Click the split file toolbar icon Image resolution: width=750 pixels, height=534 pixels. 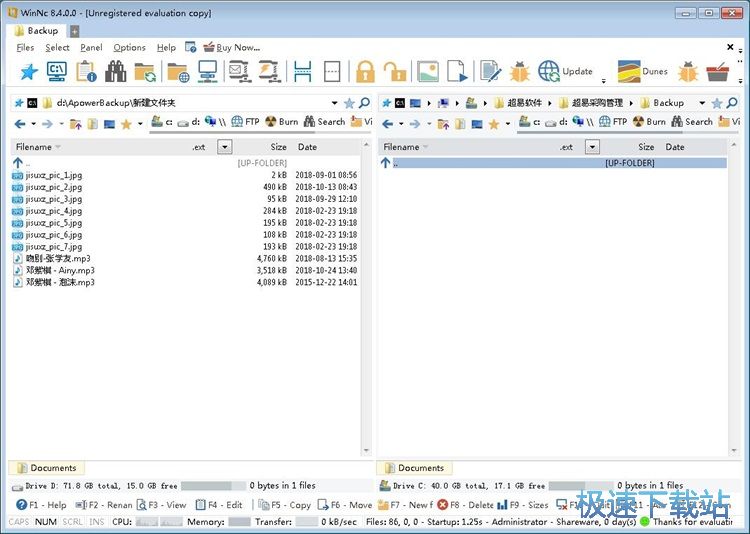pos(302,71)
